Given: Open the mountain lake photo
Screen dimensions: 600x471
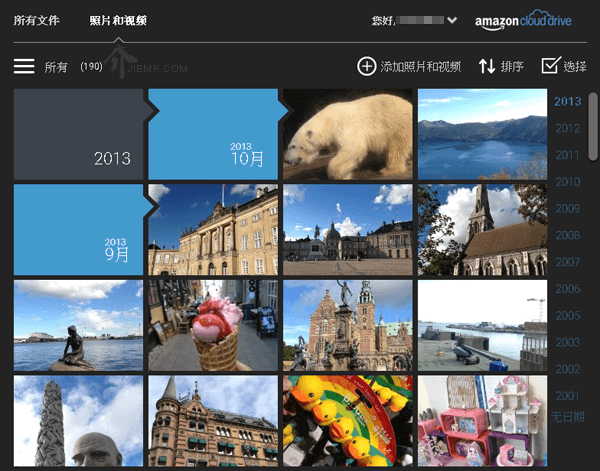Looking at the screenshot, I should tap(483, 134).
